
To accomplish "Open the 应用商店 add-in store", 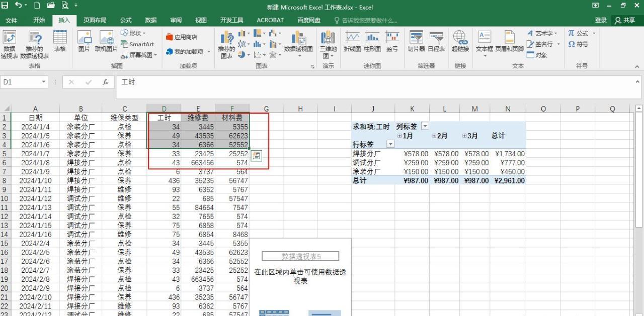I will click(x=181, y=37).
